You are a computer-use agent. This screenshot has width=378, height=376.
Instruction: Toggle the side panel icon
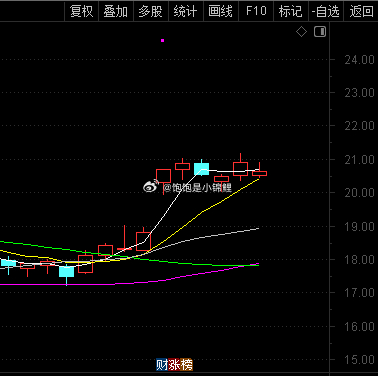320,32
